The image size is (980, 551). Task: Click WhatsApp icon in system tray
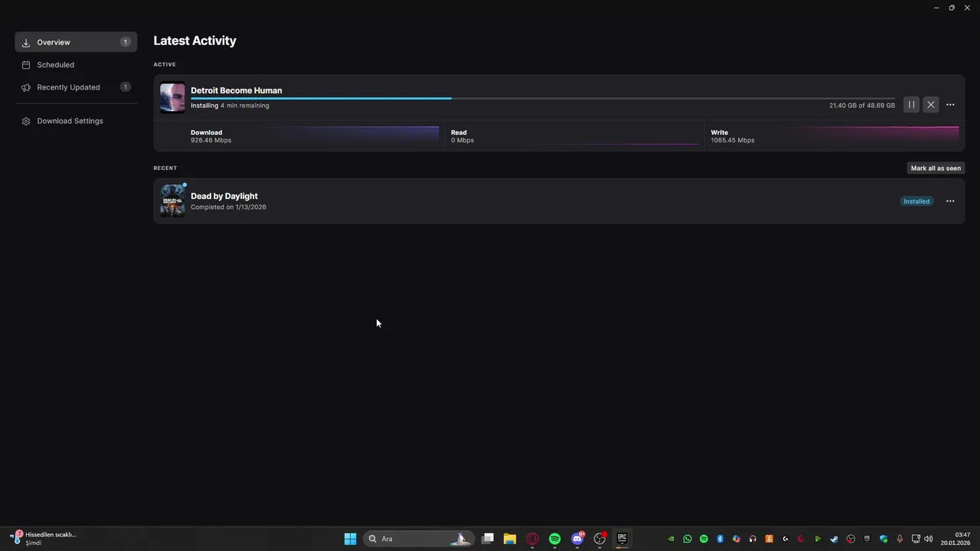tap(688, 539)
